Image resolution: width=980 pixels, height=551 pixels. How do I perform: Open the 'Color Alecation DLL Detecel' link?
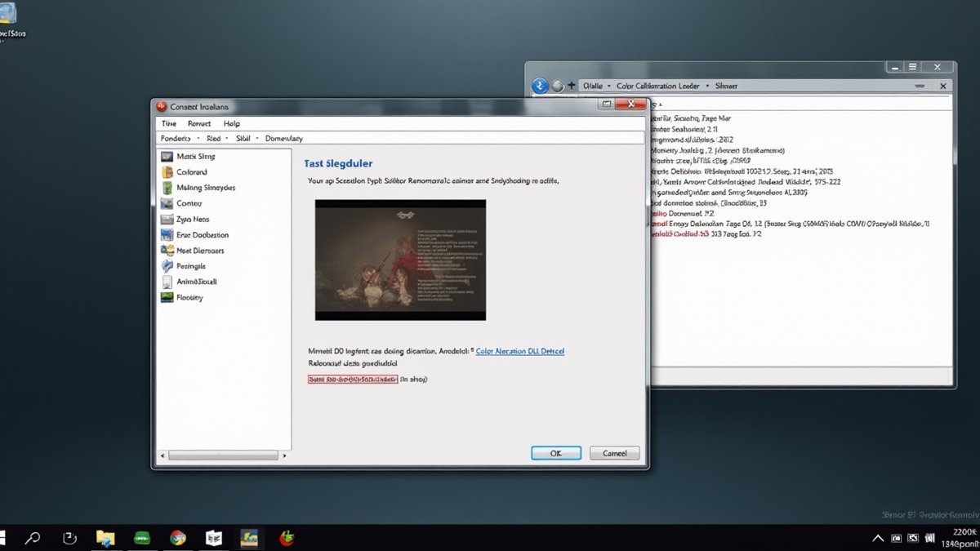(520, 351)
